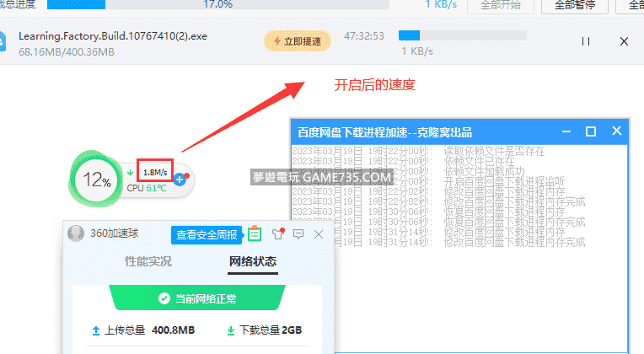Open the skin shirt icon in 360加速球

(x=278, y=234)
